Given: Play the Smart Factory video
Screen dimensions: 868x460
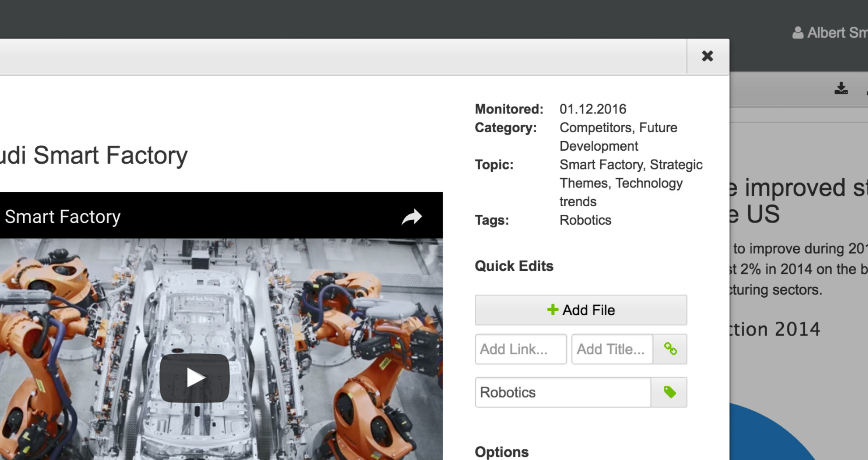Looking at the screenshot, I should (195, 378).
